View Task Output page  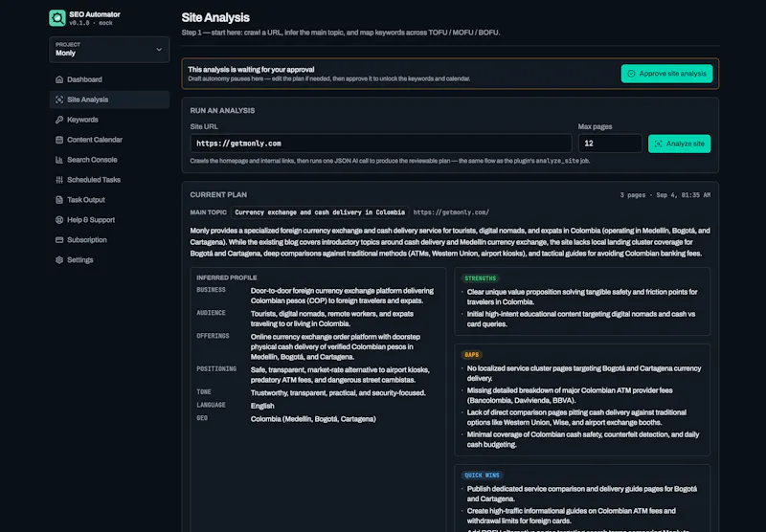point(109,200)
